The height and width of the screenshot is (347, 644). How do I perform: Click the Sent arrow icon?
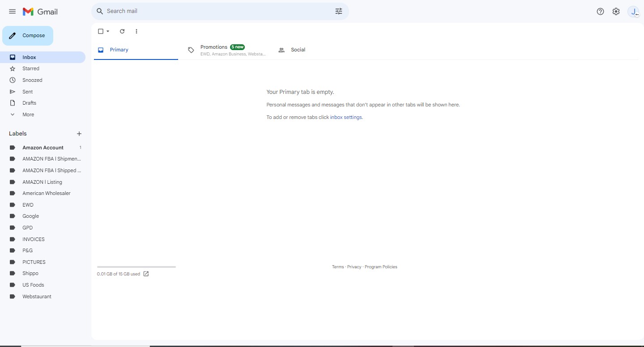click(x=13, y=92)
